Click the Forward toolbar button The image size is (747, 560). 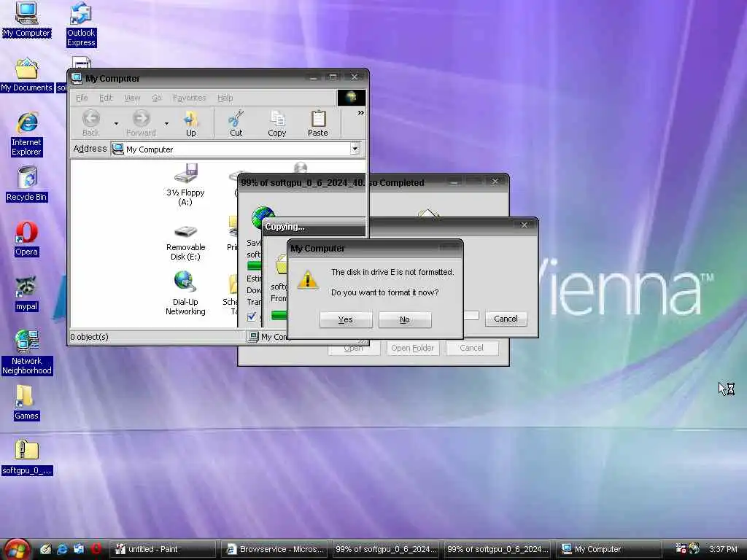click(x=141, y=122)
